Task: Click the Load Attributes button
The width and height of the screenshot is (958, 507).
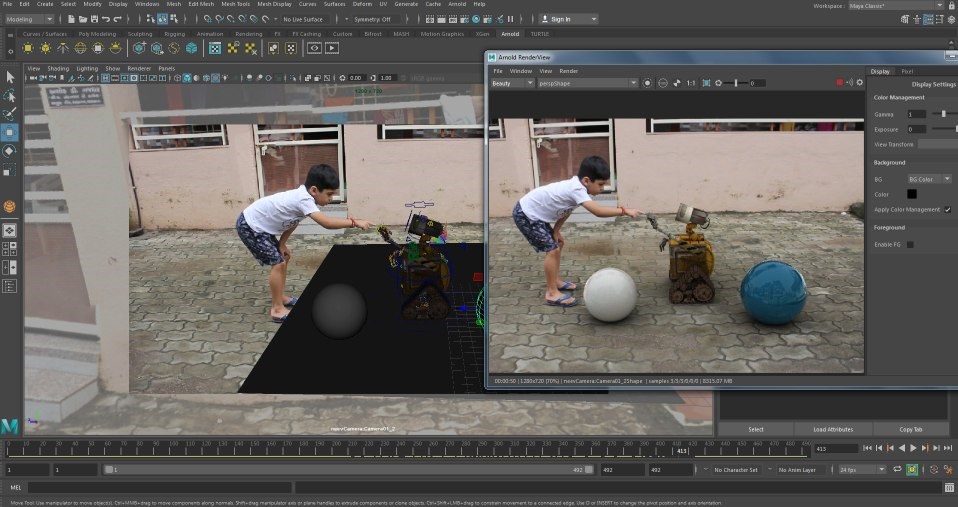Action: (x=833, y=429)
